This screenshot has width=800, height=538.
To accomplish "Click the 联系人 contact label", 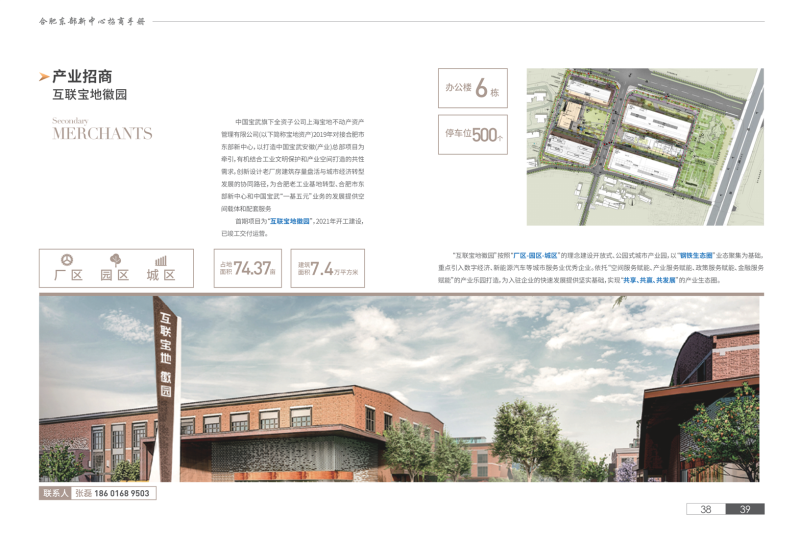I will (x=54, y=493).
